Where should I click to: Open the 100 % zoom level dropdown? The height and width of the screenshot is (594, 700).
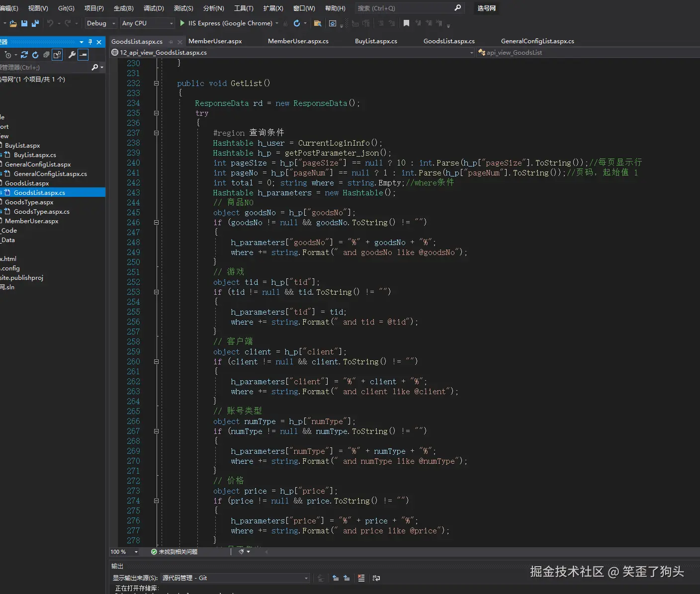coord(136,552)
